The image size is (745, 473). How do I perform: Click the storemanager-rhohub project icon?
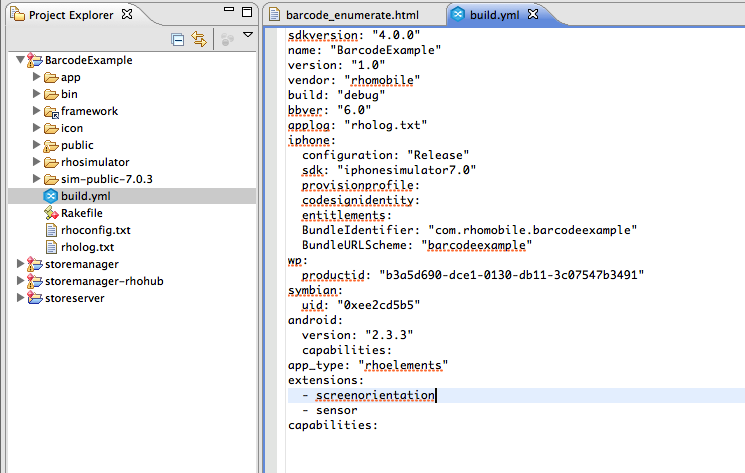pyautogui.click(x=35, y=281)
